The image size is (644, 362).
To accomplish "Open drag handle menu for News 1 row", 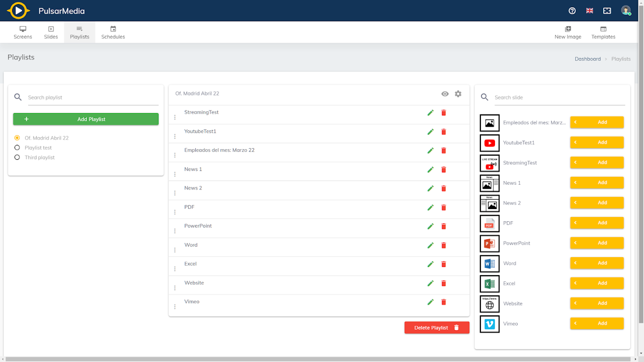I will point(175,174).
